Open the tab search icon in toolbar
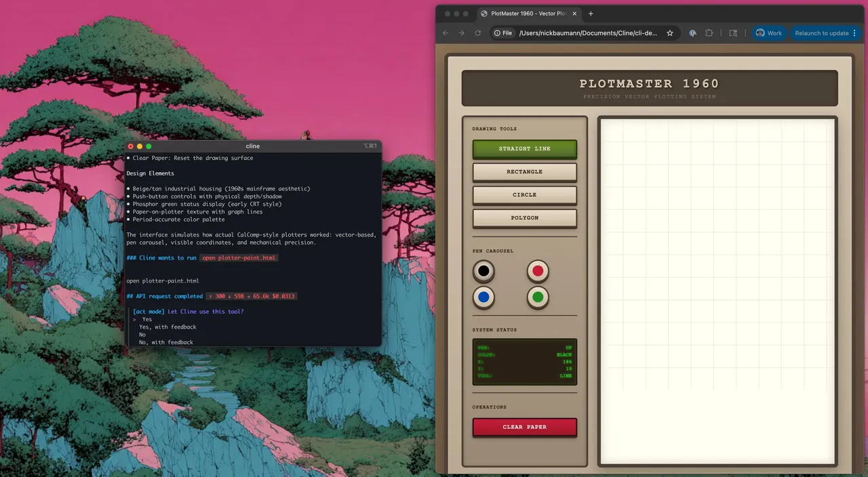 point(733,33)
